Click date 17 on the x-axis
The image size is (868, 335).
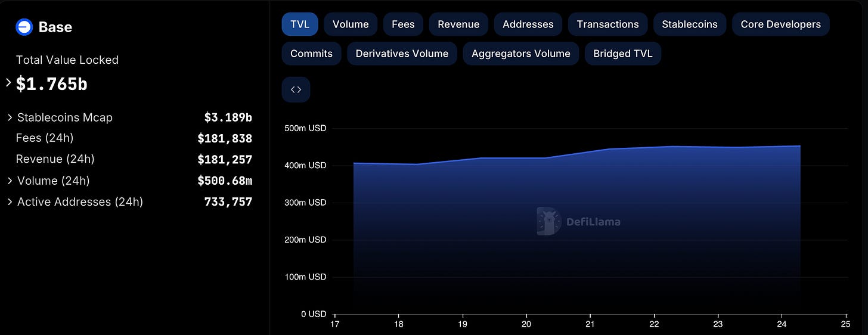click(x=335, y=324)
